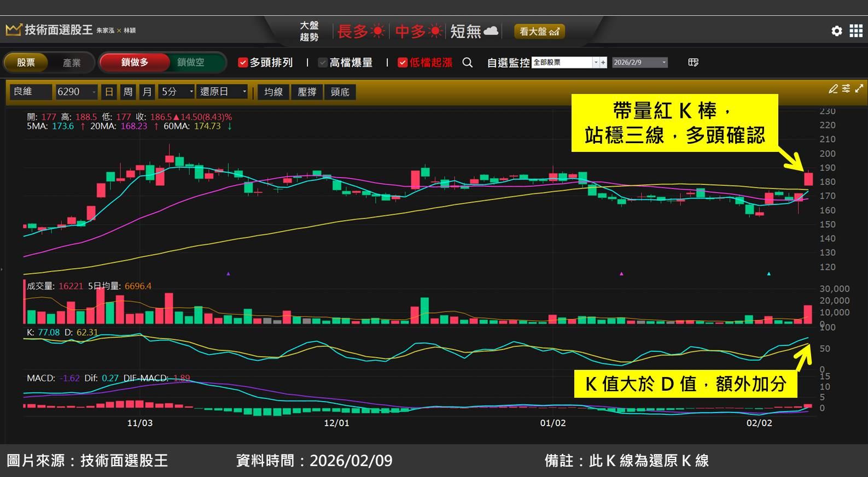Click the 12/01 date axis label
This screenshot has width=868, height=477.
(x=336, y=423)
